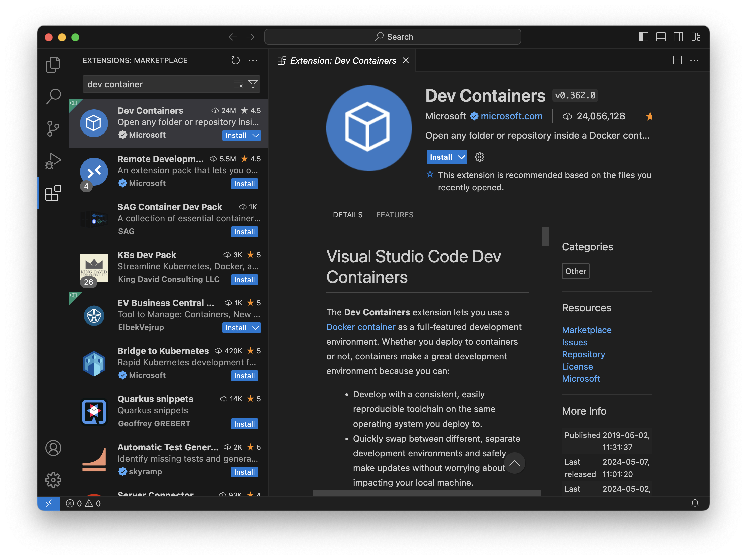Open the extensions filter funnel

(253, 84)
